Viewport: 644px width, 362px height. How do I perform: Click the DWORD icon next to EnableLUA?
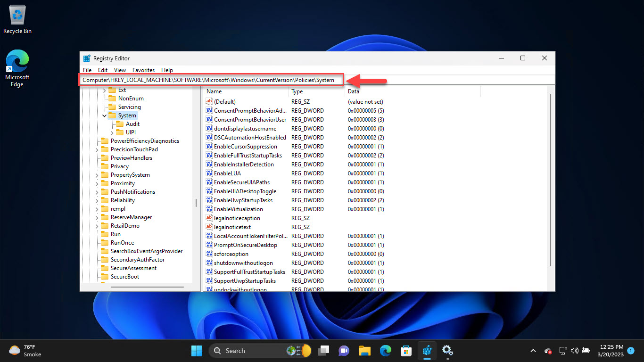[209, 173]
